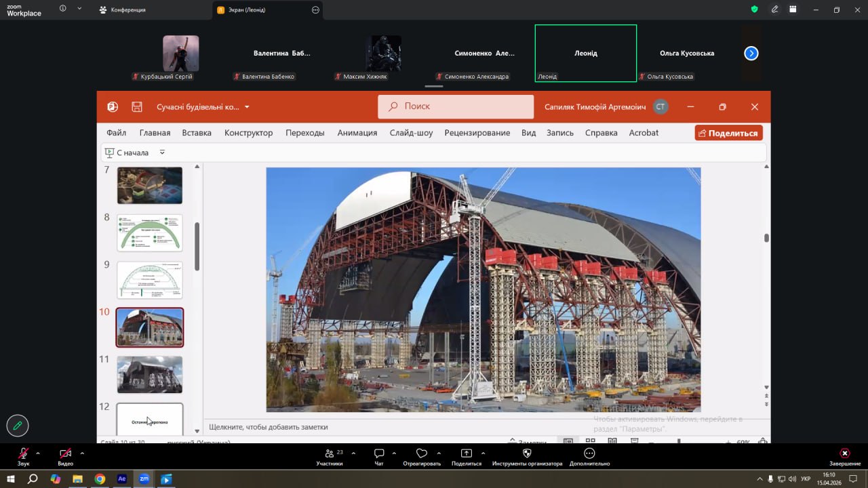Click the Поделиться share screen icon

(466, 453)
